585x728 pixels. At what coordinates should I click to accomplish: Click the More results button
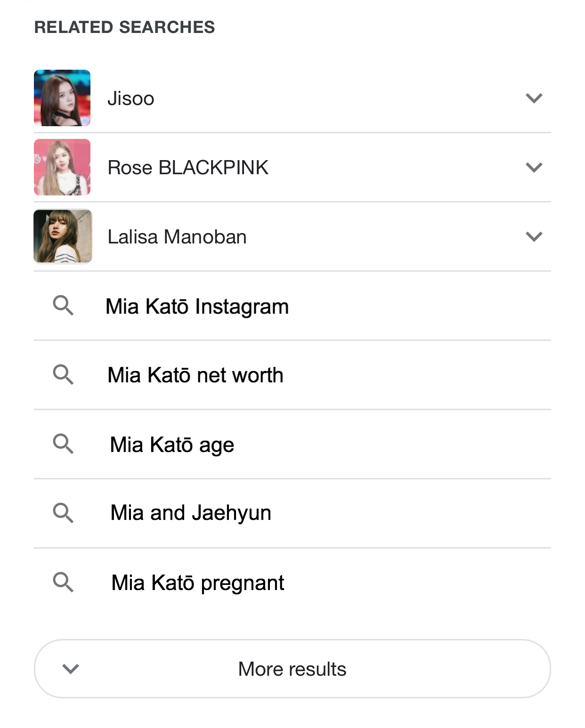[x=292, y=669]
